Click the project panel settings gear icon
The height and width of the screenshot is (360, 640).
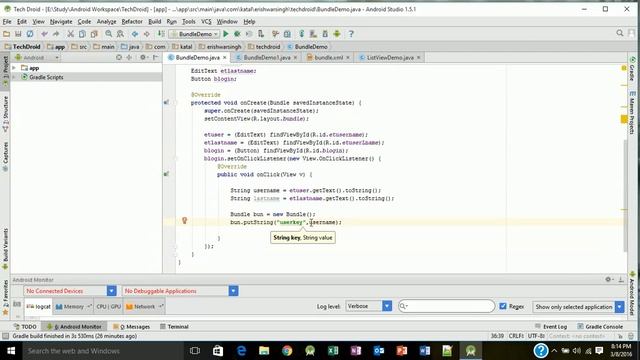click(143, 58)
